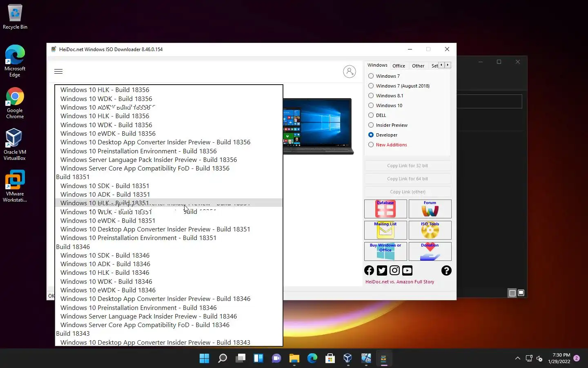The image size is (588, 368).
Task: Choose Windows 10 SDK - Build 18351
Action: click(169, 186)
